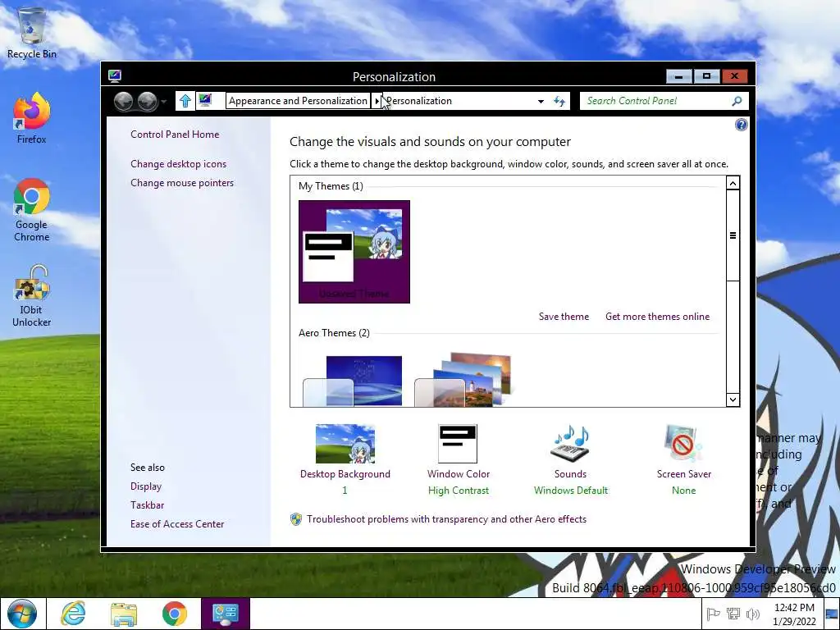Open the Recycle Bin desktop icon
Screen dimensions: 840x630
pyautogui.click(x=32, y=32)
